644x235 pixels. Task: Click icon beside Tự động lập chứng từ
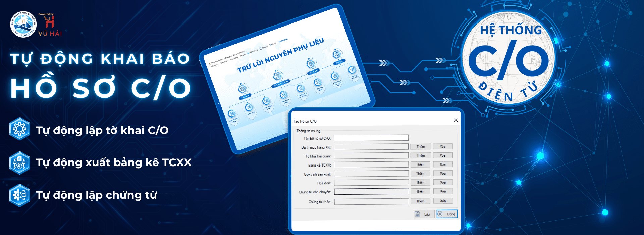(x=19, y=195)
